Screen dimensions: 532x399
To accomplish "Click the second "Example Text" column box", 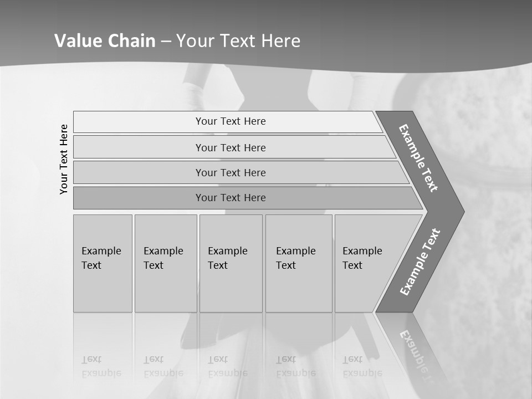I will (166, 263).
